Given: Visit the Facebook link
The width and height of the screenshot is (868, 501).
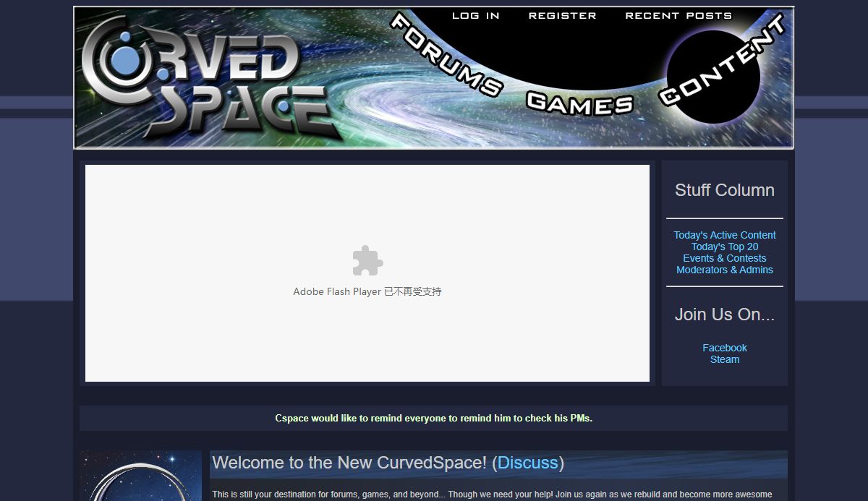Looking at the screenshot, I should [725, 348].
